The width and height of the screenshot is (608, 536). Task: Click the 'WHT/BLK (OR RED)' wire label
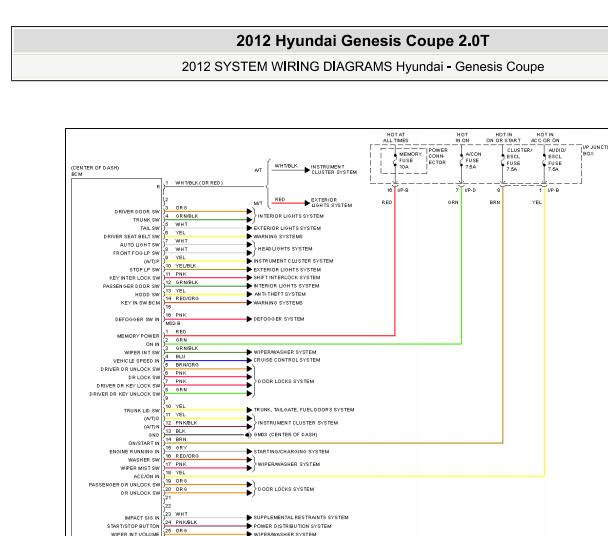tap(199, 183)
